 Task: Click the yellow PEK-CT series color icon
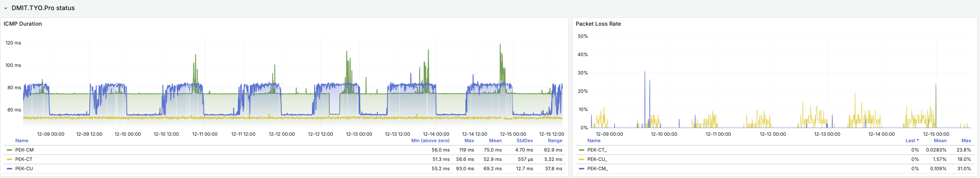click(10, 159)
